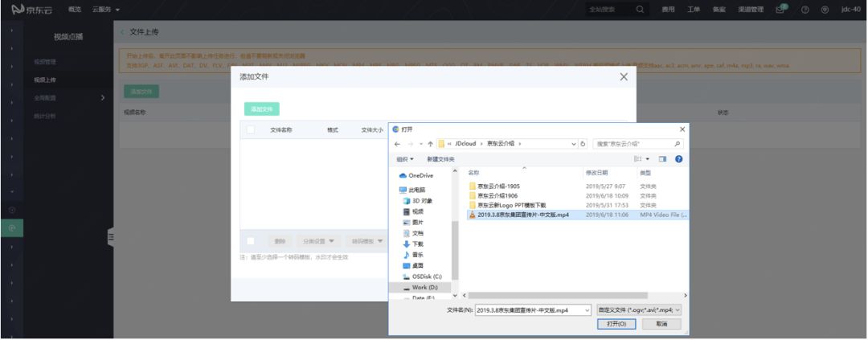
Task: Open the 自定义文件 file type combo box
Action: pyautogui.click(x=639, y=310)
